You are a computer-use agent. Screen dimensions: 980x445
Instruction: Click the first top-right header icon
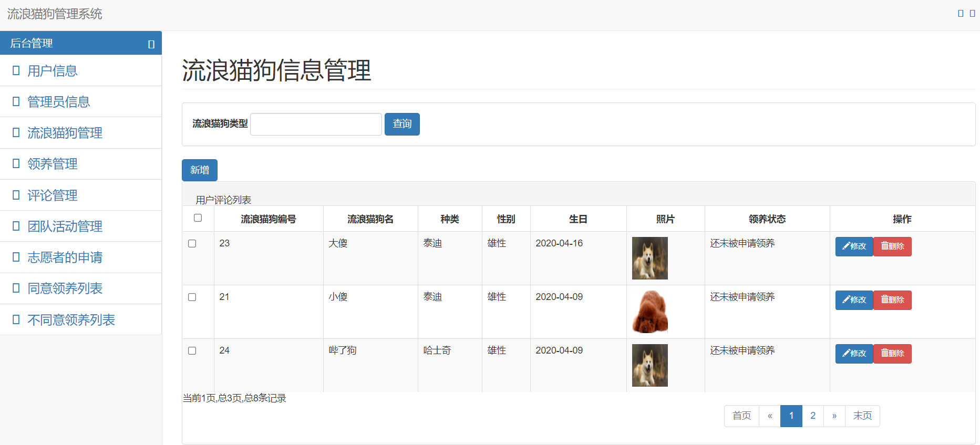click(x=961, y=14)
